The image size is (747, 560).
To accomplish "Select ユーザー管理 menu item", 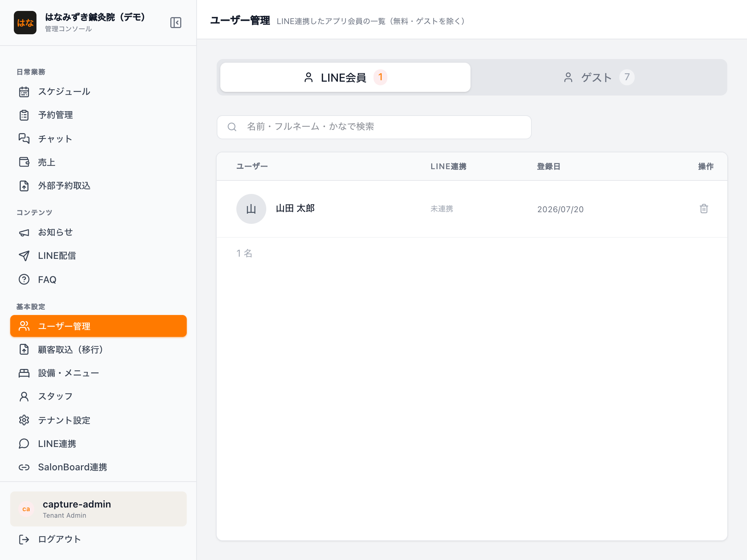I will 98,326.
